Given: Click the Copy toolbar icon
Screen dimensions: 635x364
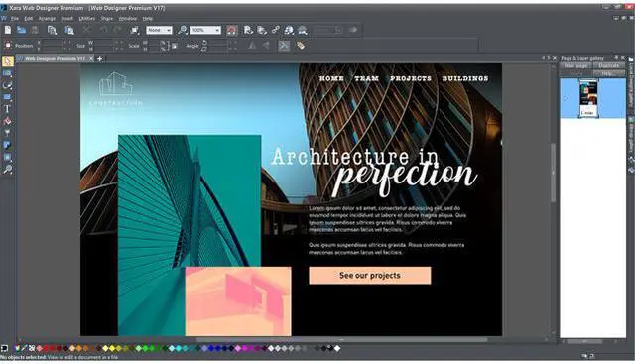Looking at the screenshot, I should 52,30.
